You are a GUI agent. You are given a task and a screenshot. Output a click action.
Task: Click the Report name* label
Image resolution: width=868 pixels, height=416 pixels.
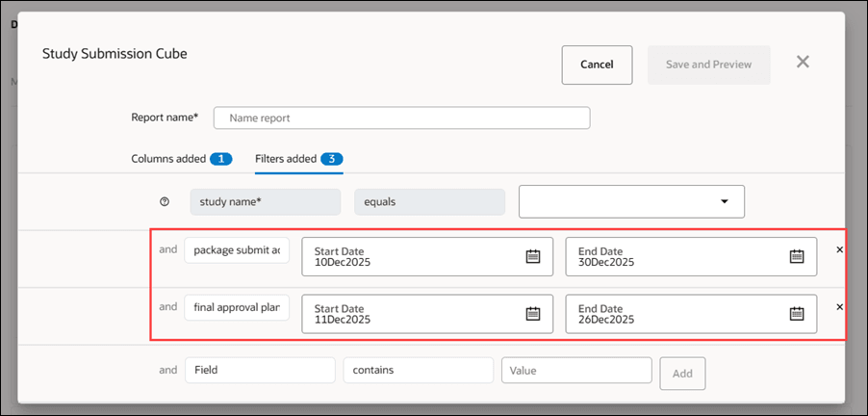(165, 117)
